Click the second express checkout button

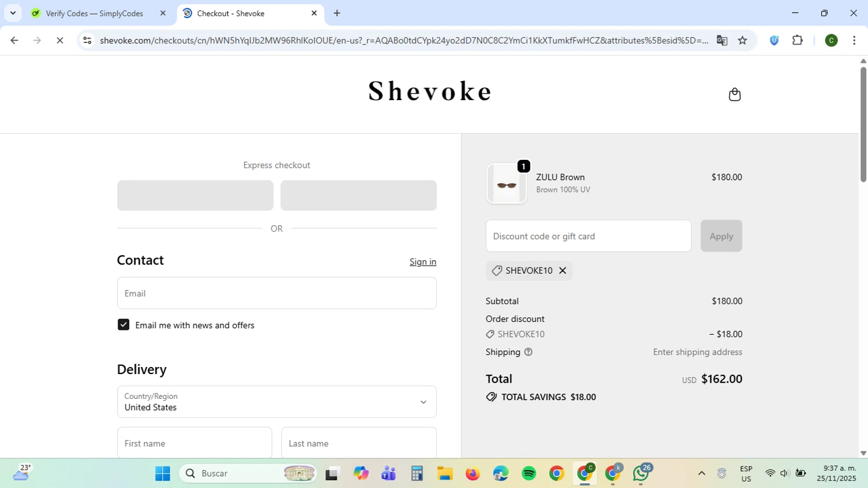point(358,195)
